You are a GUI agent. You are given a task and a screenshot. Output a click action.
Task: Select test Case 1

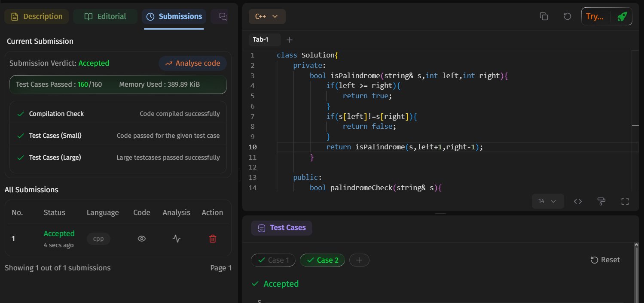pyautogui.click(x=273, y=260)
